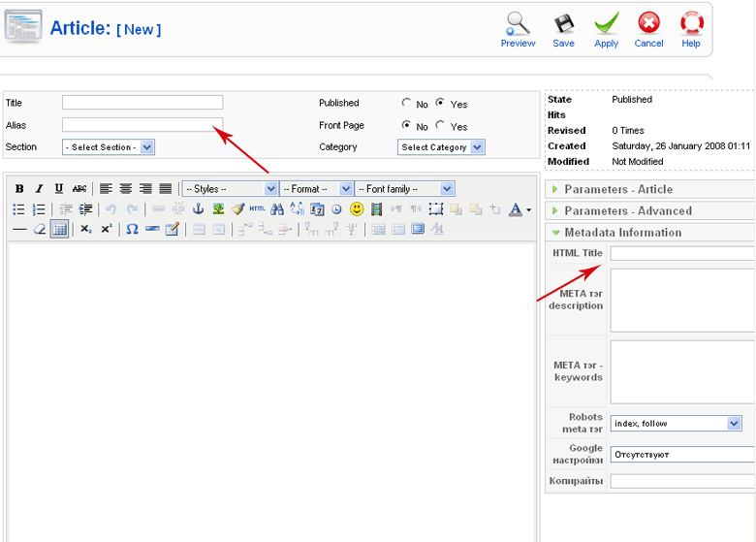Viewport: 756px width, 542px height.
Task: Clean up messy code with broom icon
Action: [237, 208]
